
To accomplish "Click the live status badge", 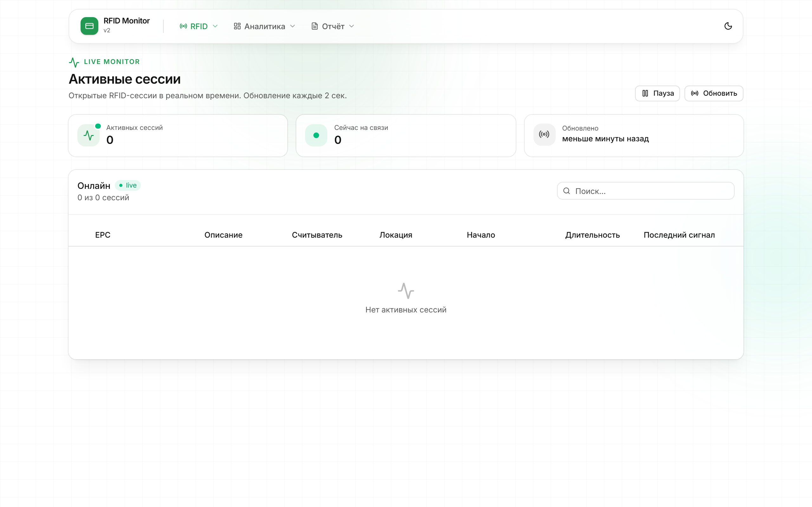I will pyautogui.click(x=128, y=185).
